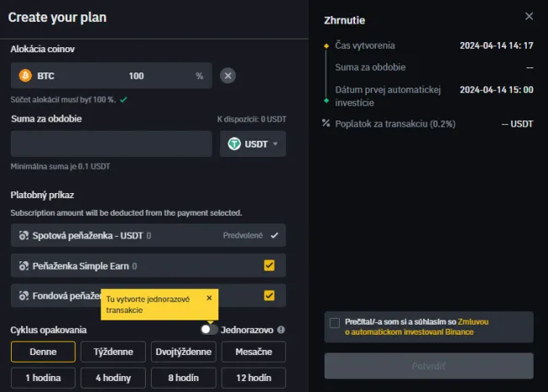Click the USDT Tether coin icon
Screen dimensions: 548x392
pos(234,144)
